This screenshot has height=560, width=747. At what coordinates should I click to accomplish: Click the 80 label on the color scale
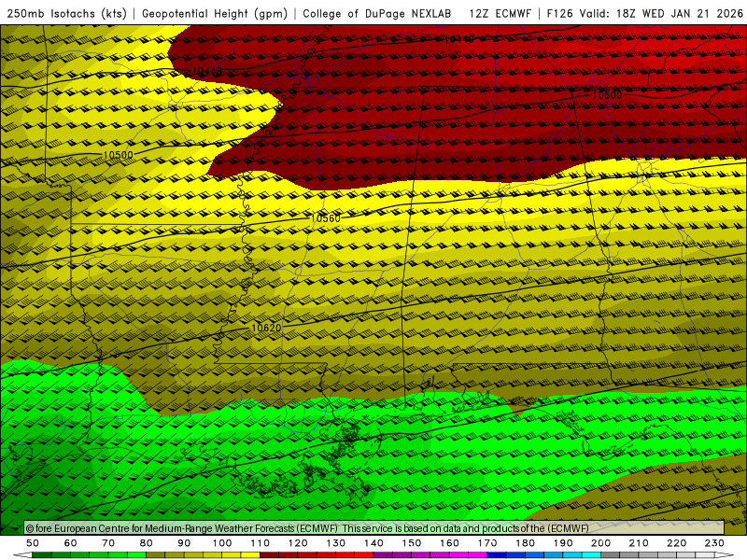[147, 543]
